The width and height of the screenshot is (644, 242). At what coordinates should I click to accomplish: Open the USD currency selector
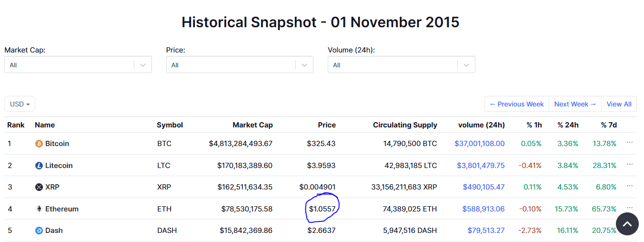click(x=20, y=104)
